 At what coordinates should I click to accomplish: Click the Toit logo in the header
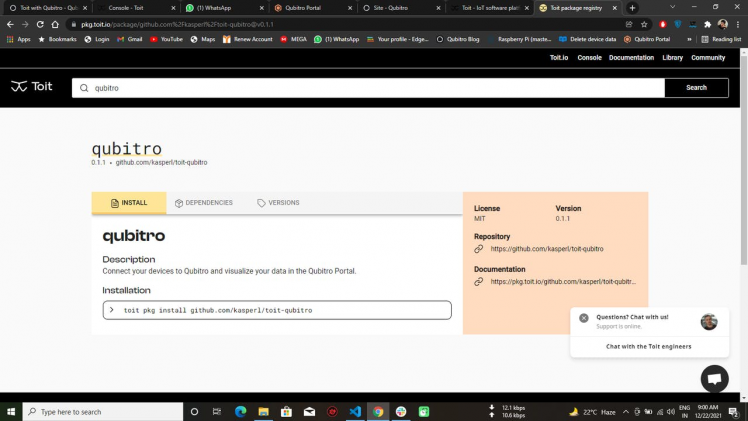tap(31, 86)
